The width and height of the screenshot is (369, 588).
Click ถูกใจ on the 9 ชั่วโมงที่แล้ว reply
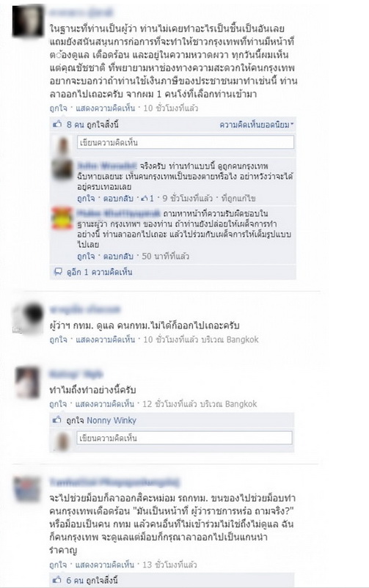coord(86,198)
